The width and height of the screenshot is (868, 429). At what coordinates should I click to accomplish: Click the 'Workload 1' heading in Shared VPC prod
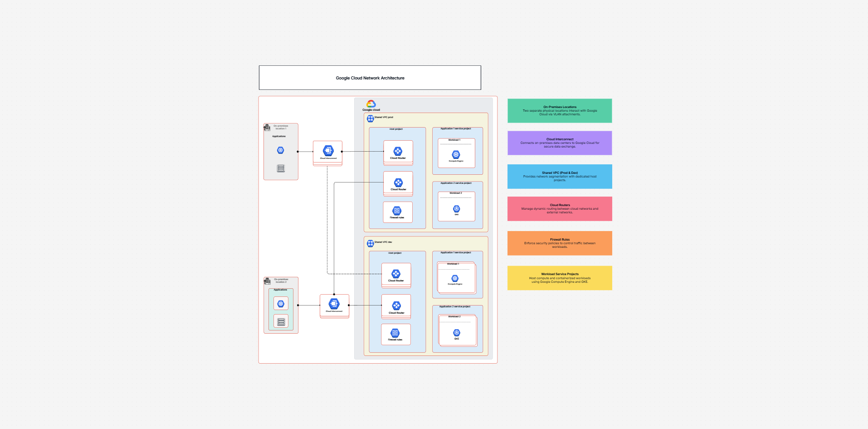pos(454,140)
